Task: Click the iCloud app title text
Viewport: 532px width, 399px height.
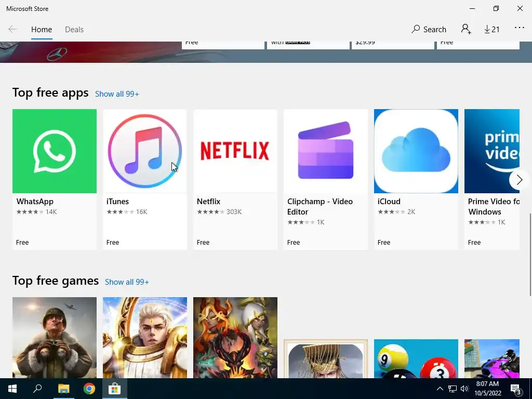Action: [389, 202]
